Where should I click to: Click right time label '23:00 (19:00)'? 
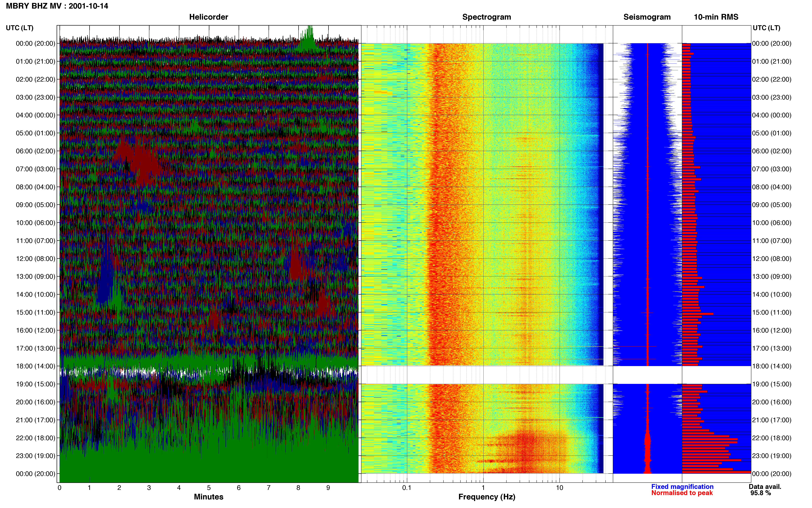(772, 456)
